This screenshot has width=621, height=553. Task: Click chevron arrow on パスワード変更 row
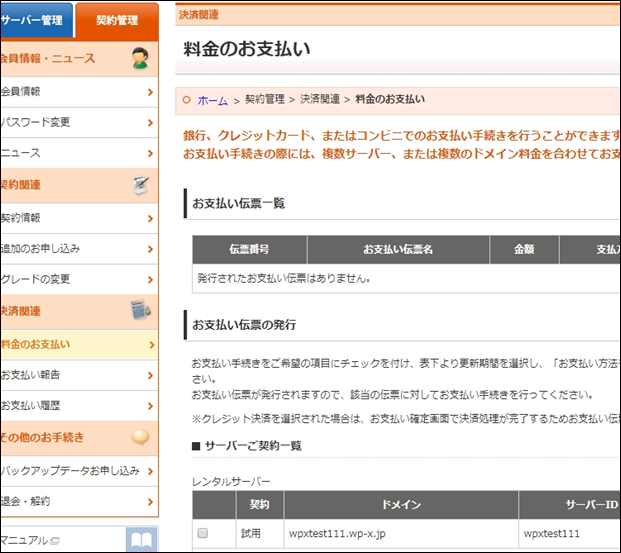150,123
